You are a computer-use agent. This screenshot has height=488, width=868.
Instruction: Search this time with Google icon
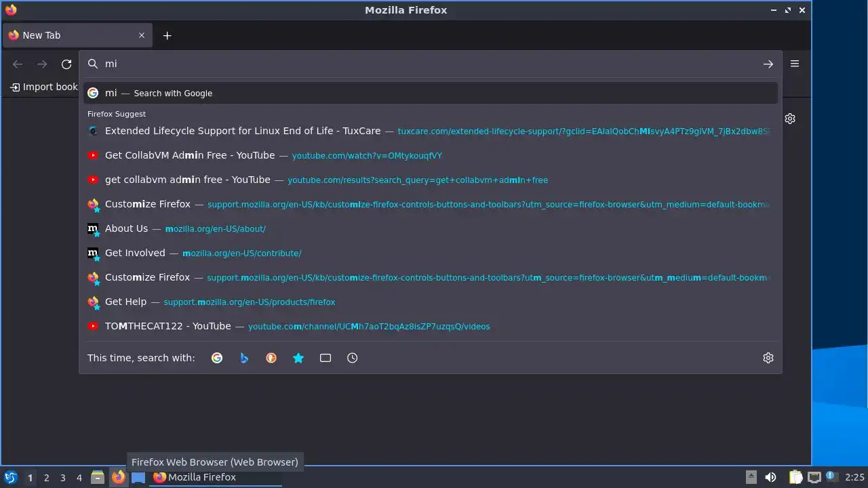[217, 358]
